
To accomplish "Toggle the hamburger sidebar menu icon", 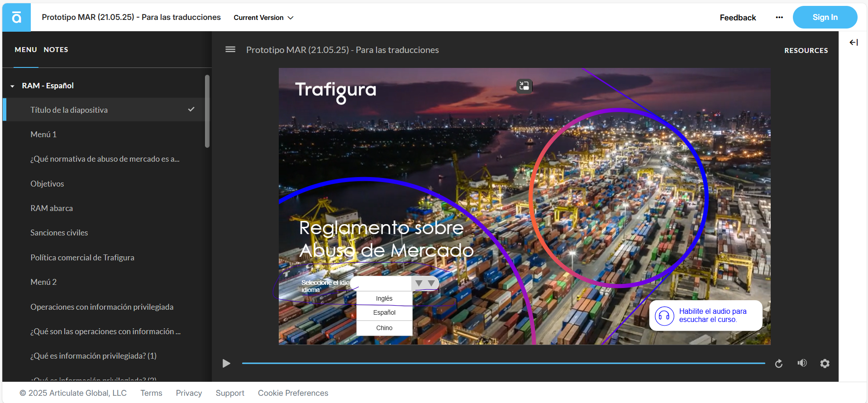I will click(x=230, y=49).
